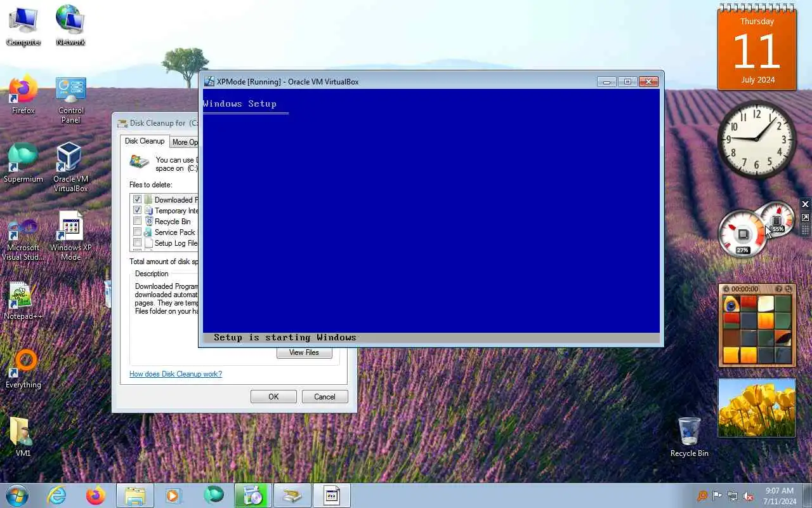
Task: Open Action Center flag tray icon
Action: coord(717,496)
